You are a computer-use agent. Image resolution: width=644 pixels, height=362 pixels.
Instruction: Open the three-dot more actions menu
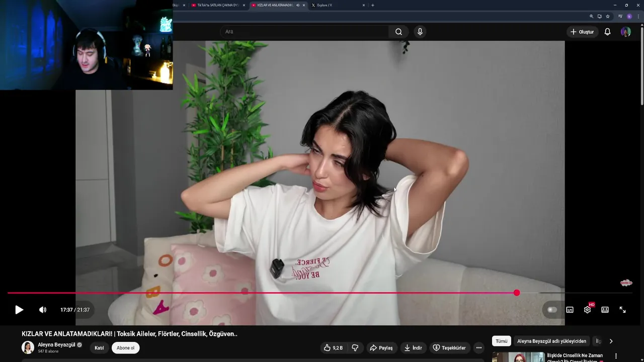pos(479,348)
